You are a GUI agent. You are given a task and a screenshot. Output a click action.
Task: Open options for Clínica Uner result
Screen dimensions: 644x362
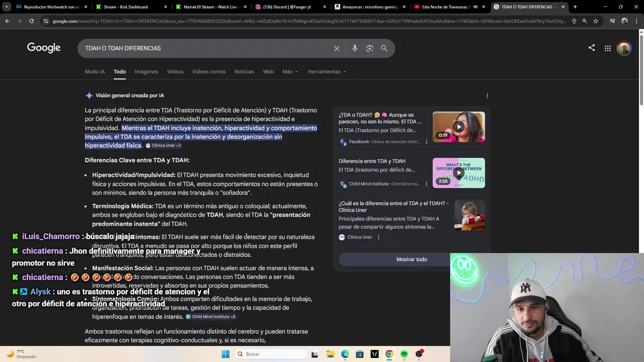pyautogui.click(x=379, y=237)
